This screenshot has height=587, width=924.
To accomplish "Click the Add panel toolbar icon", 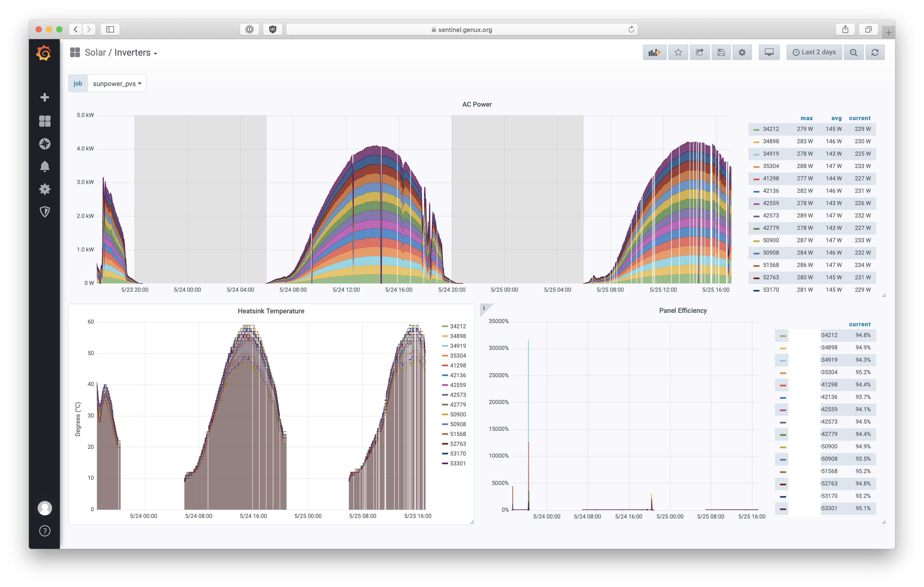I will [654, 53].
